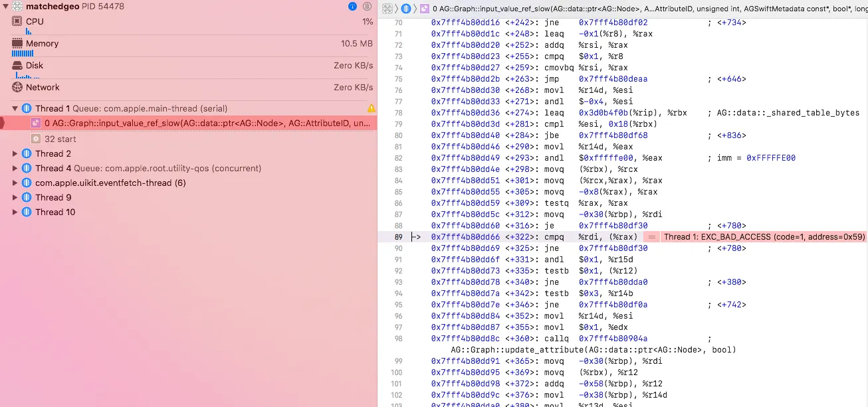868x407 pixels.
Task: Collapse Thread 1 disclosure triangle
Action: [x=15, y=108]
